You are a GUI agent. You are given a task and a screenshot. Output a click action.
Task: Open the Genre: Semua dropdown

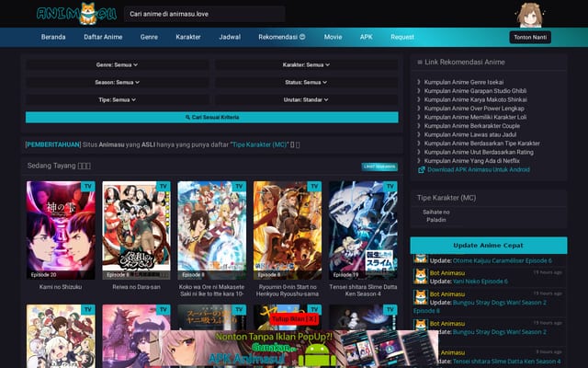click(x=117, y=64)
